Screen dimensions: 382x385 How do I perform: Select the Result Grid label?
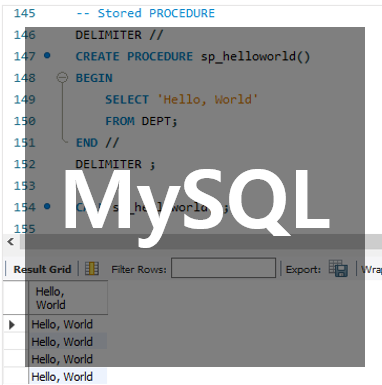coord(42,269)
